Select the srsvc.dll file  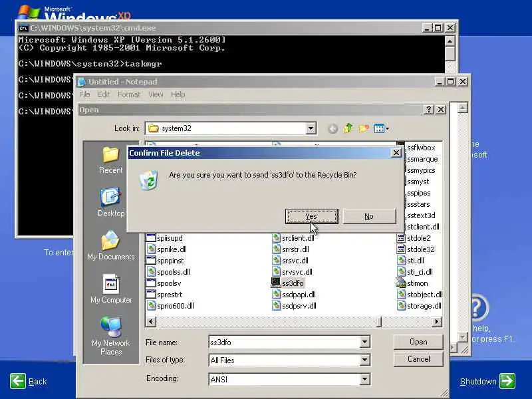tap(291, 261)
